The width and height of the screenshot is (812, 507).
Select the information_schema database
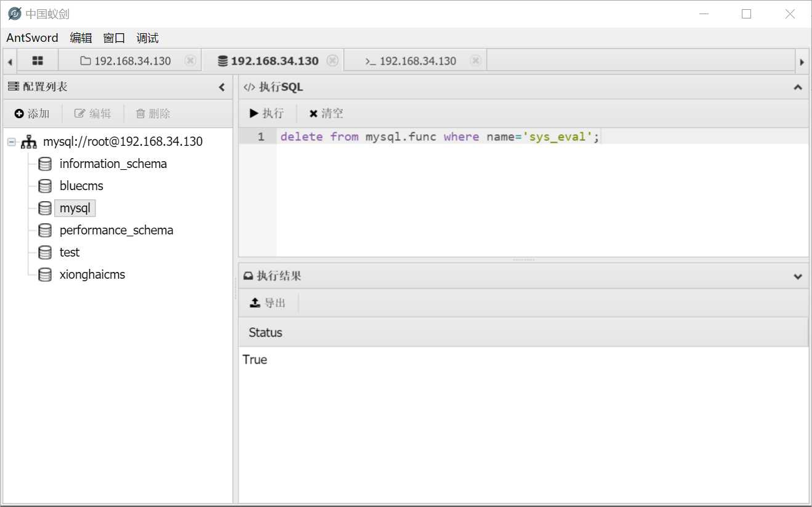click(x=113, y=164)
